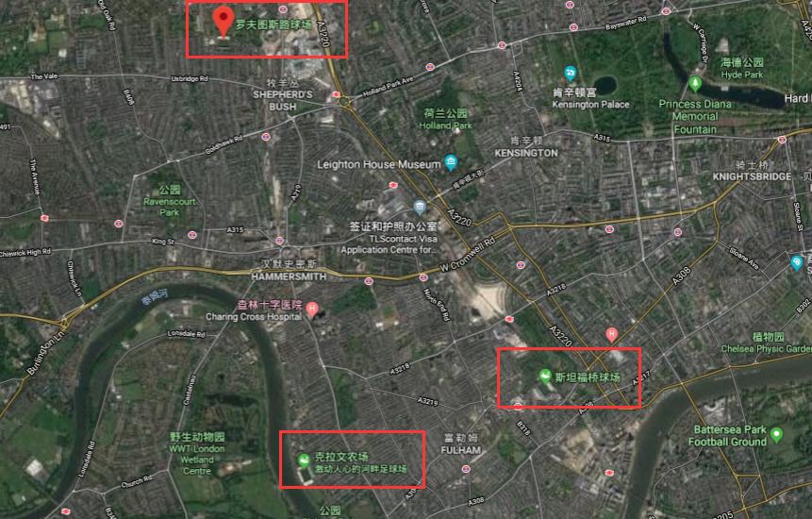Image resolution: width=812 pixels, height=519 pixels.
Task: Click the Kensington district label
Action: 526,147
